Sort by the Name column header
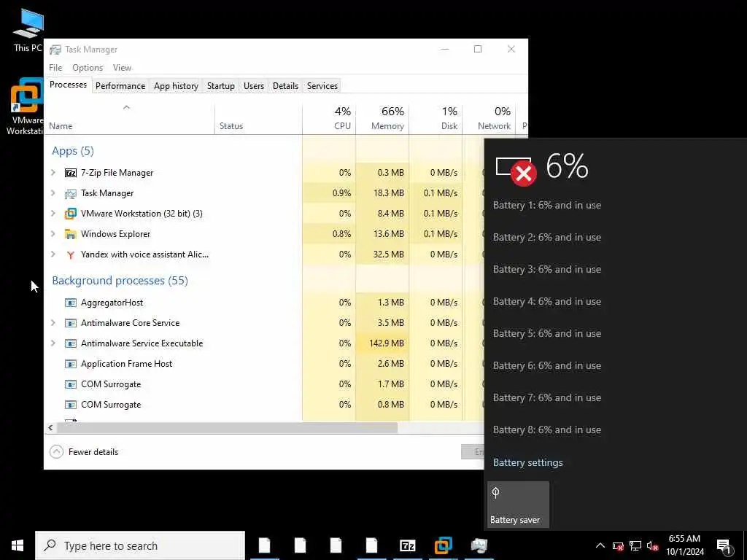The width and height of the screenshot is (747, 560). [x=129, y=119]
